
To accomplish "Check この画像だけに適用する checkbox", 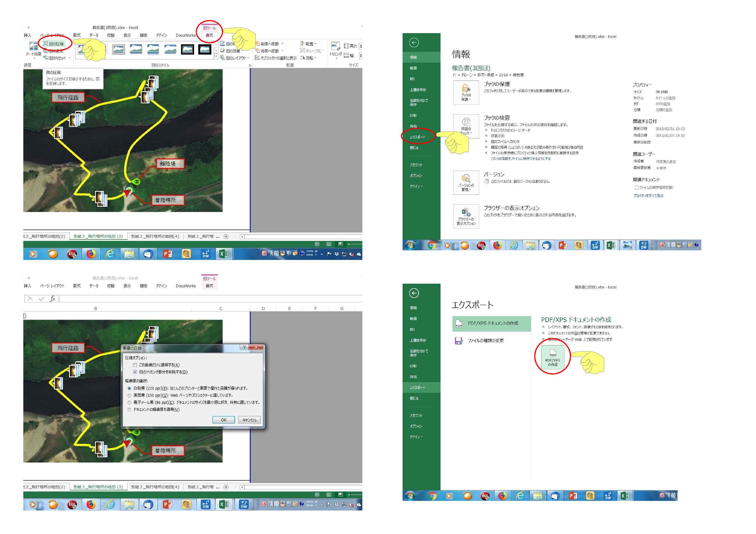I will pyautogui.click(x=135, y=365).
